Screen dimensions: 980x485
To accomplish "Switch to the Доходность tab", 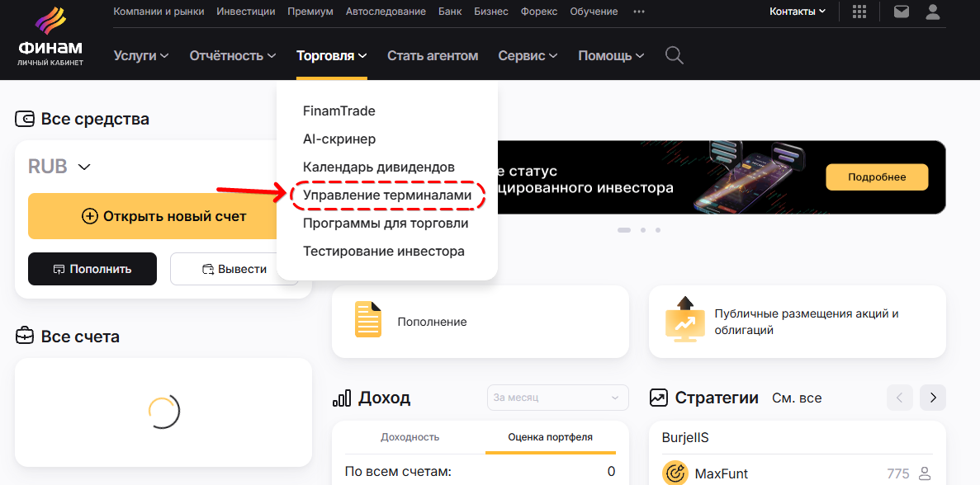I will coord(410,437).
